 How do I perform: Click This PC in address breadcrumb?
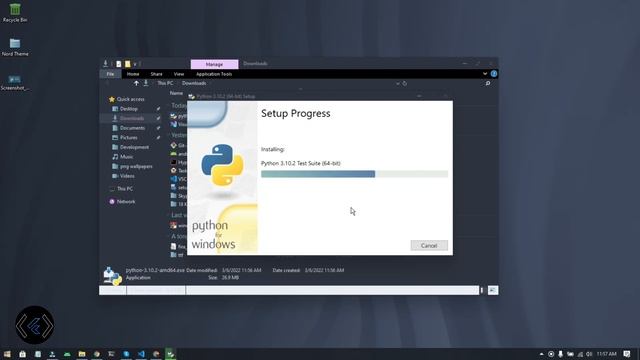(x=165, y=83)
